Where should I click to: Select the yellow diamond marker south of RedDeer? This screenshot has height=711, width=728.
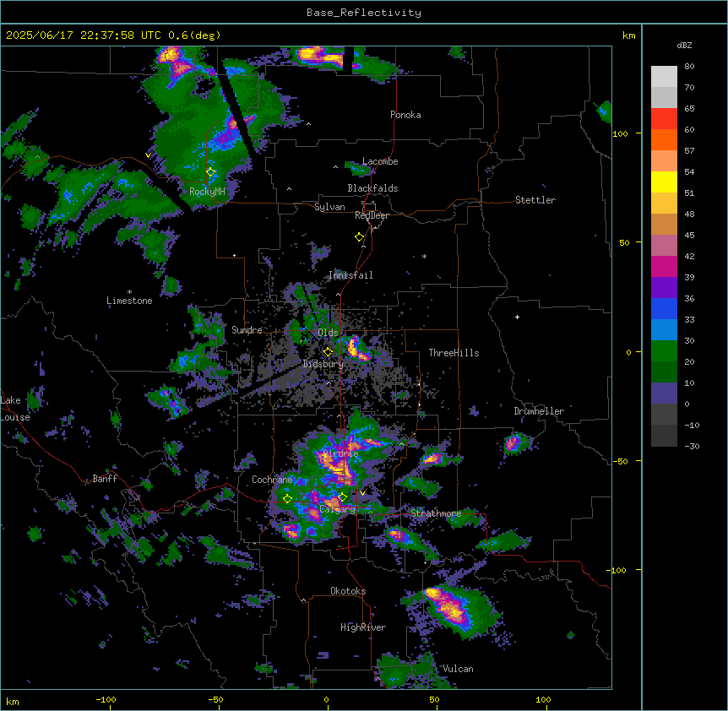pos(360,237)
